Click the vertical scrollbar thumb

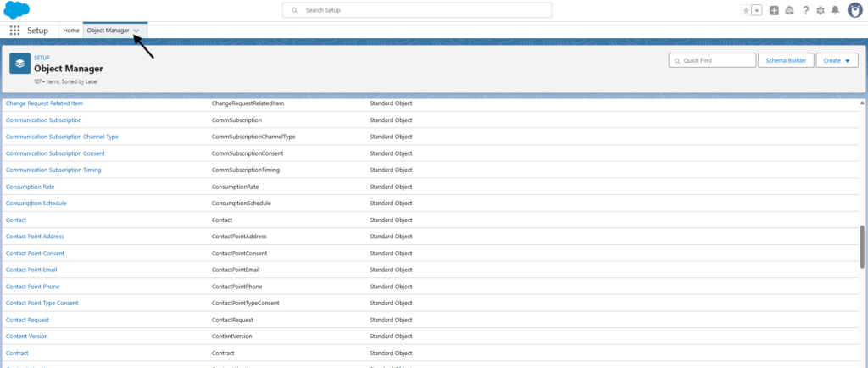coord(863,247)
